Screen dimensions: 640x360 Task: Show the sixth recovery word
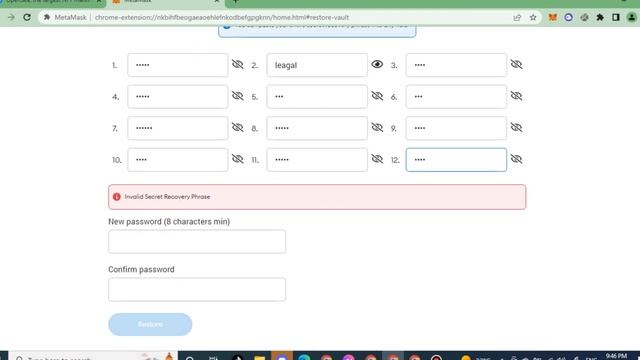(x=516, y=96)
